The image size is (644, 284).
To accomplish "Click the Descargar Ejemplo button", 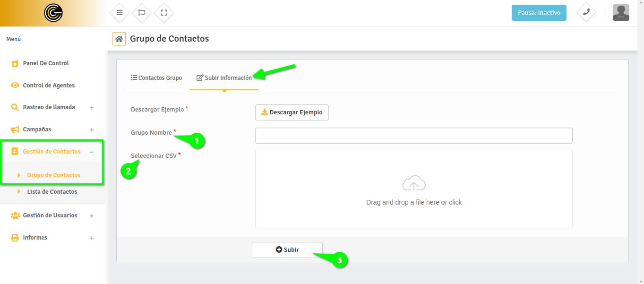I will point(292,112).
